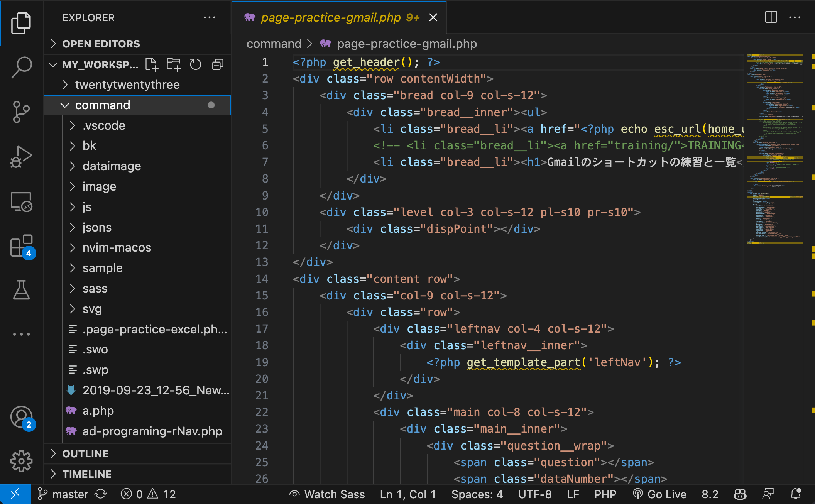This screenshot has width=815, height=504.
Task: Open the Explorer view in activity bar
Action: coord(21,23)
